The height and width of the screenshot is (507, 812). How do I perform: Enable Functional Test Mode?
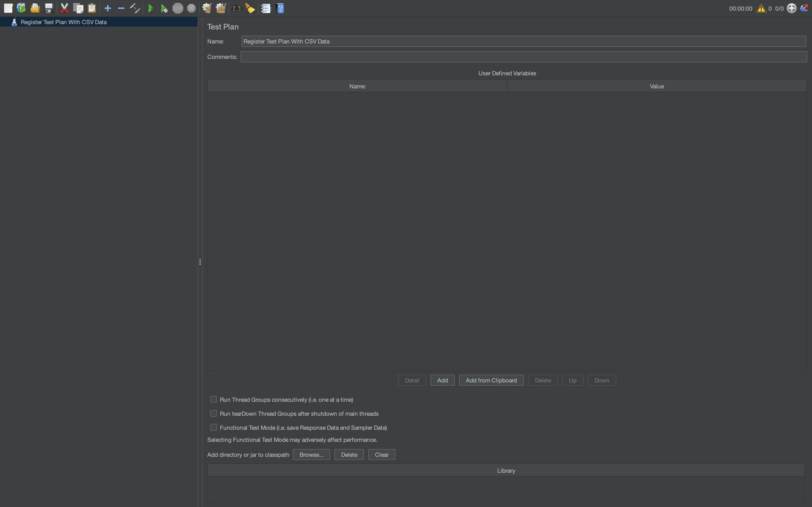pyautogui.click(x=213, y=427)
